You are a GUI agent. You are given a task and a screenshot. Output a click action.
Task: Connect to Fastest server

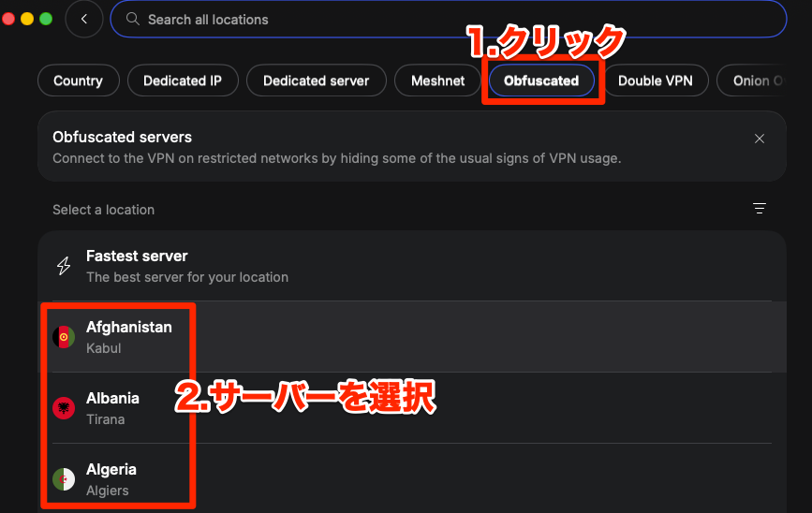tap(412, 266)
